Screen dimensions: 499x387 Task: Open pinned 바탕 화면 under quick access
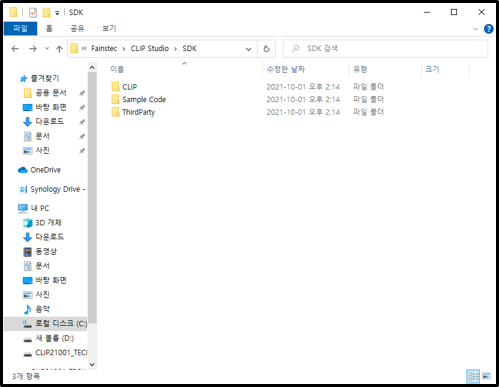pyautogui.click(x=51, y=107)
